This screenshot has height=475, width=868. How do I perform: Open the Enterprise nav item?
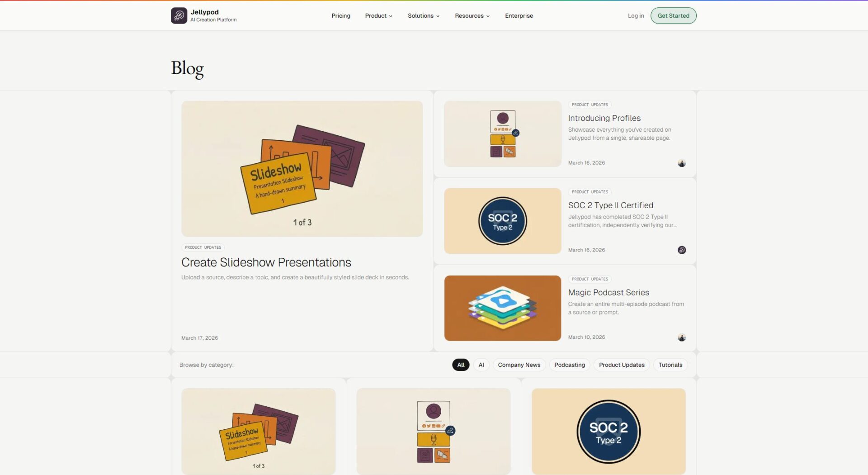[519, 16]
